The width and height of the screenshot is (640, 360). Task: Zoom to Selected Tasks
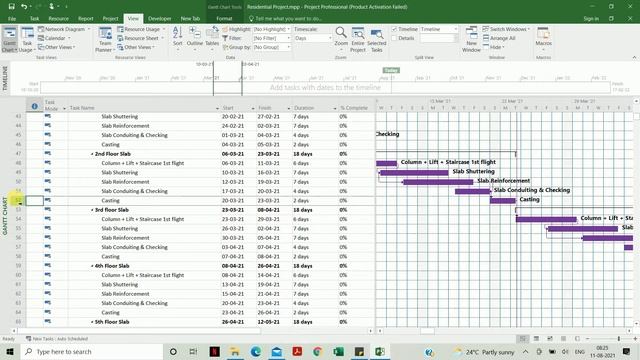(376, 40)
